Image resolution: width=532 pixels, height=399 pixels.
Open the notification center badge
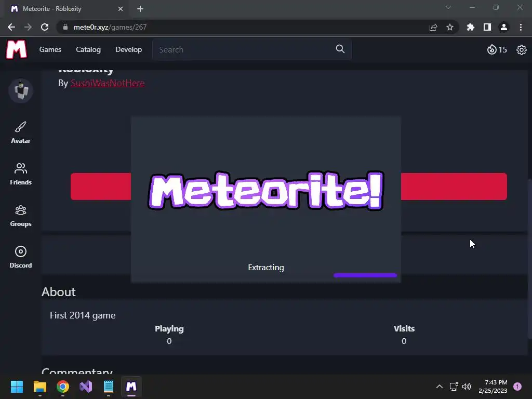[x=517, y=387]
